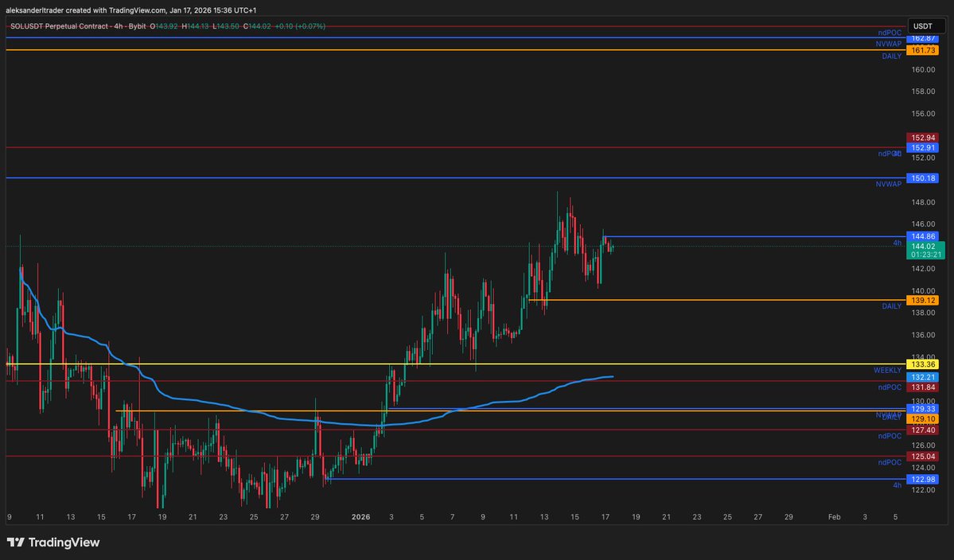Click the Feb label on time axis
Image resolution: width=954 pixels, height=560 pixels.
[833, 516]
